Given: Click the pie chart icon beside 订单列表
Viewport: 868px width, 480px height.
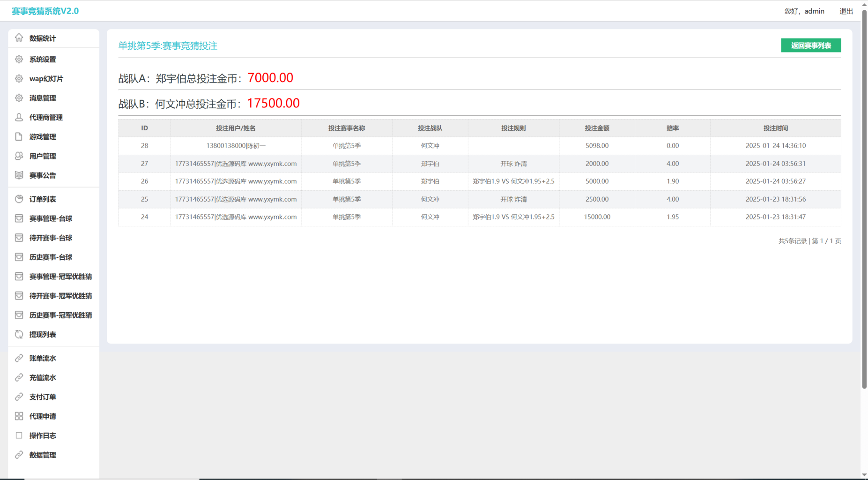Looking at the screenshot, I should pyautogui.click(x=19, y=199).
